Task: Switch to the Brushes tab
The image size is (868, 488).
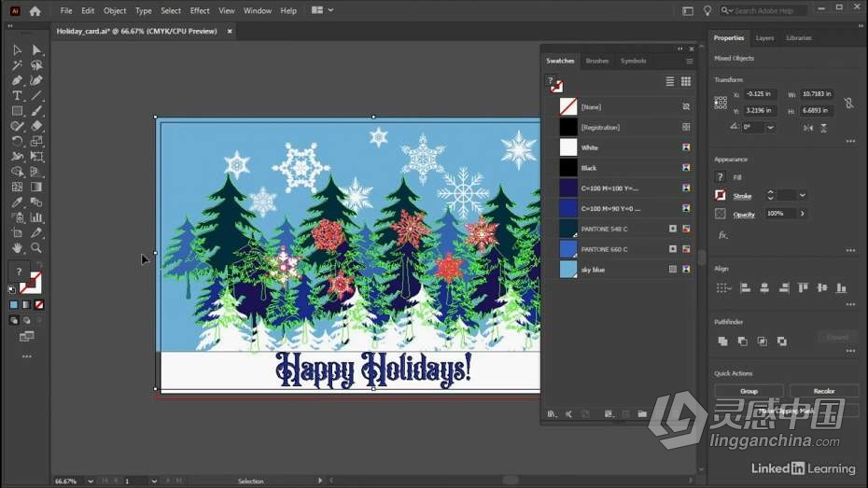Action: pos(596,61)
